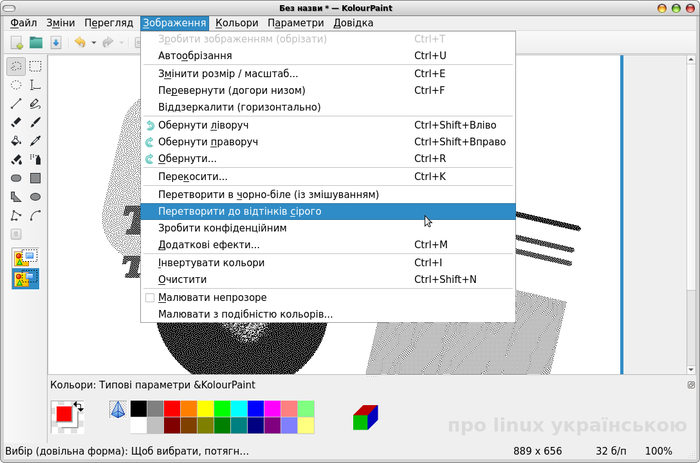
Task: Select the curve tool
Action: 35,216
